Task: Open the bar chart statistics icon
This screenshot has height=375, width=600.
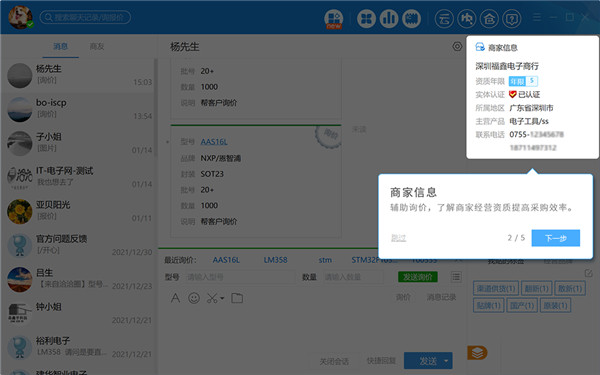Action: [x=389, y=18]
